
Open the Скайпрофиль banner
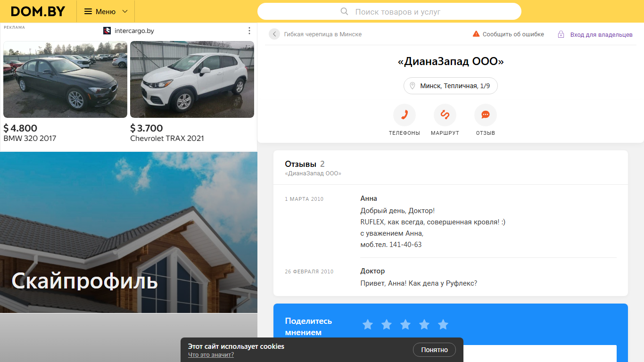coord(129,232)
